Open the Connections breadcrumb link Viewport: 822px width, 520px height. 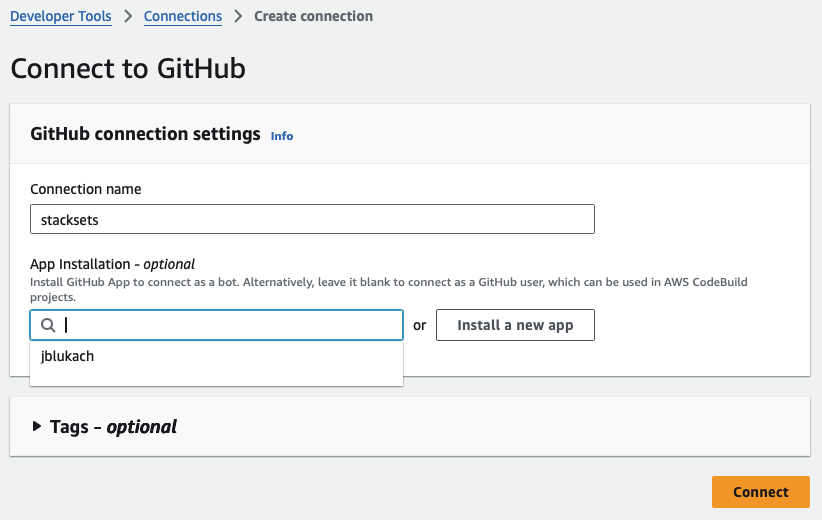point(183,17)
